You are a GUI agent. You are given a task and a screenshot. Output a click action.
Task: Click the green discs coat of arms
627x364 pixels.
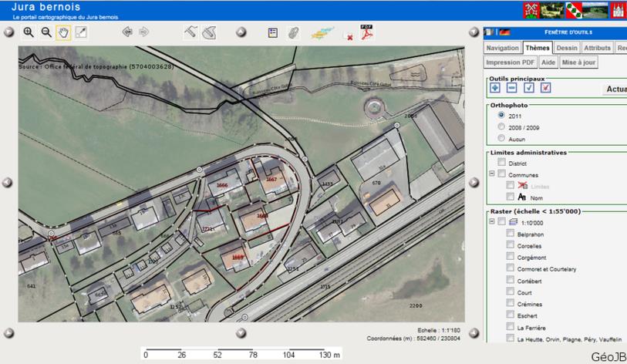coord(574,10)
